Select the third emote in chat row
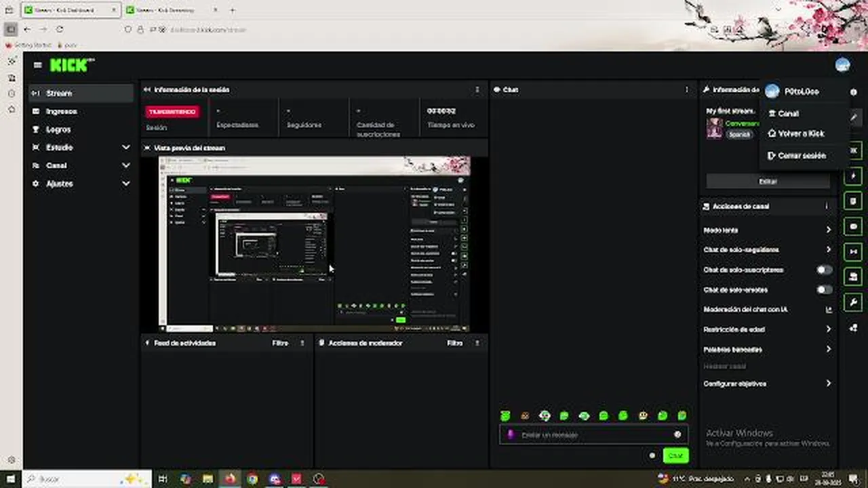This screenshot has height=488, width=868. (545, 415)
